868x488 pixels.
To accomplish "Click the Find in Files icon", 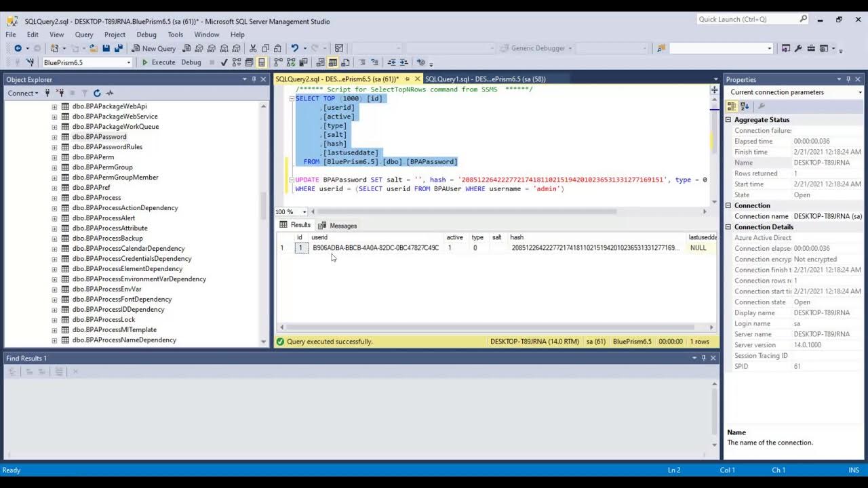I will [x=661, y=48].
